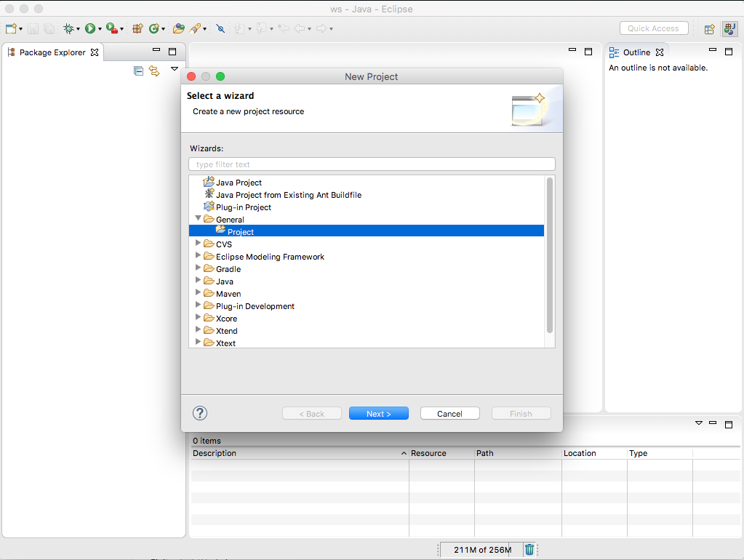The width and height of the screenshot is (744, 560).
Task: Open the External Tools dropdown arrow
Action: (121, 29)
